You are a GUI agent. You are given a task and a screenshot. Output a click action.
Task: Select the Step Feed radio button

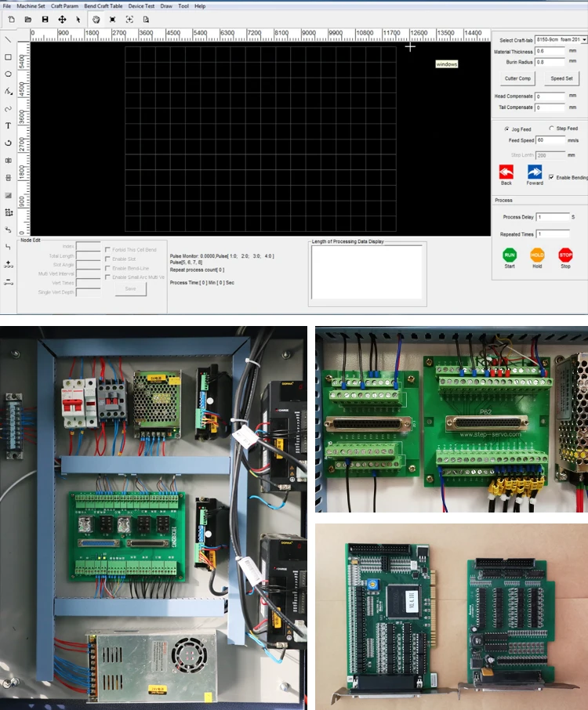(551, 129)
